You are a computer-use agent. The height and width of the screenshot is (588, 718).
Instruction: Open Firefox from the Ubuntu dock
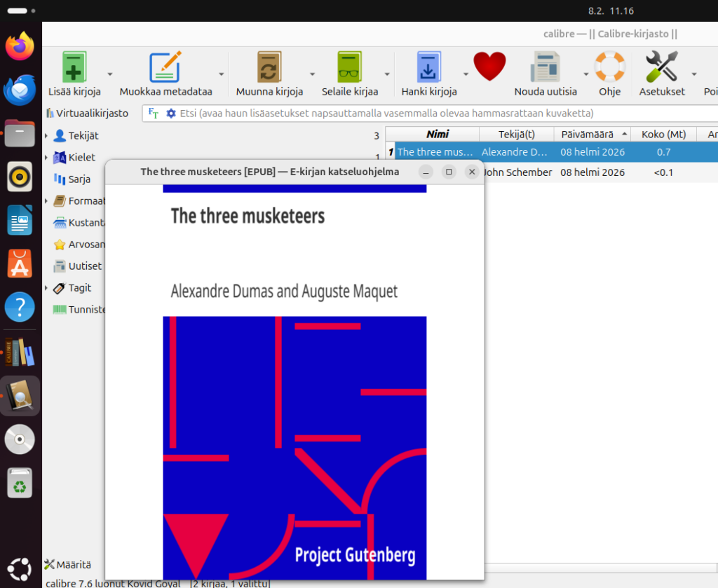pyautogui.click(x=20, y=46)
